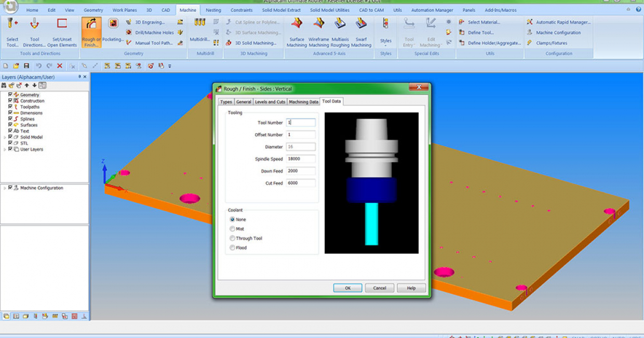The height and width of the screenshot is (338, 644).
Task: Toggle the Toolpaths layer checkbox
Action: tap(10, 107)
